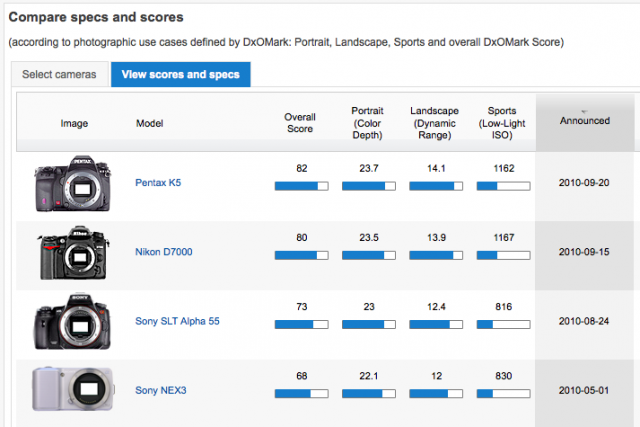Click the Sony SLT Alpha 55 camera thumbnail
Image resolution: width=640 pixels, height=427 pixels.
(72, 322)
